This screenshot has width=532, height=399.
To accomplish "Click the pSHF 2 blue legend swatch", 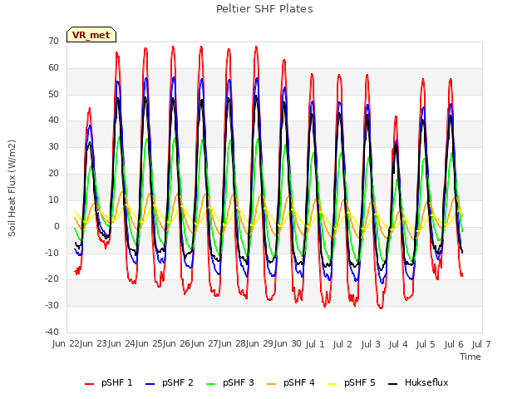I will click(x=150, y=384).
